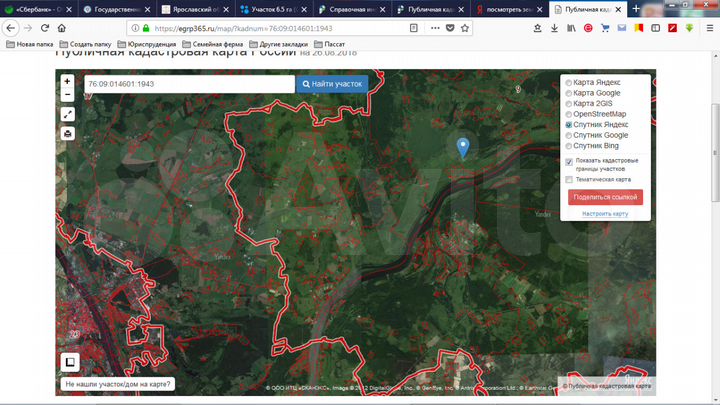Click the green download arrow extension
720x405 pixels.
point(689,28)
